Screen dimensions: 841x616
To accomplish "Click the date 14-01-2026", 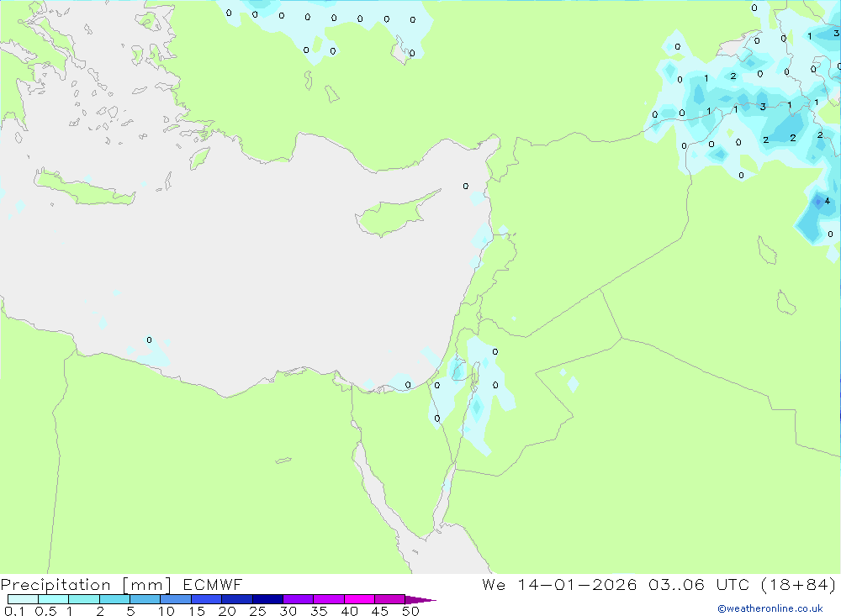I will 577,584.
